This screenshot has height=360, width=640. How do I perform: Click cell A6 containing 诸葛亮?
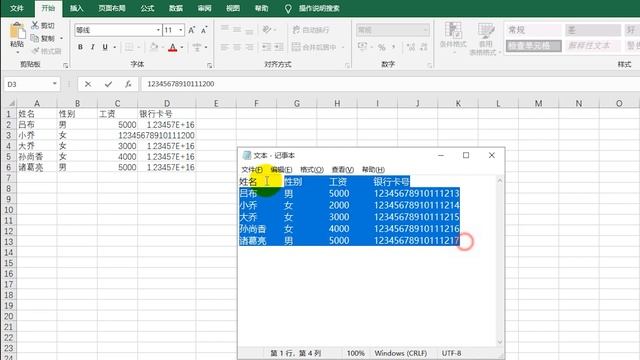click(37, 167)
